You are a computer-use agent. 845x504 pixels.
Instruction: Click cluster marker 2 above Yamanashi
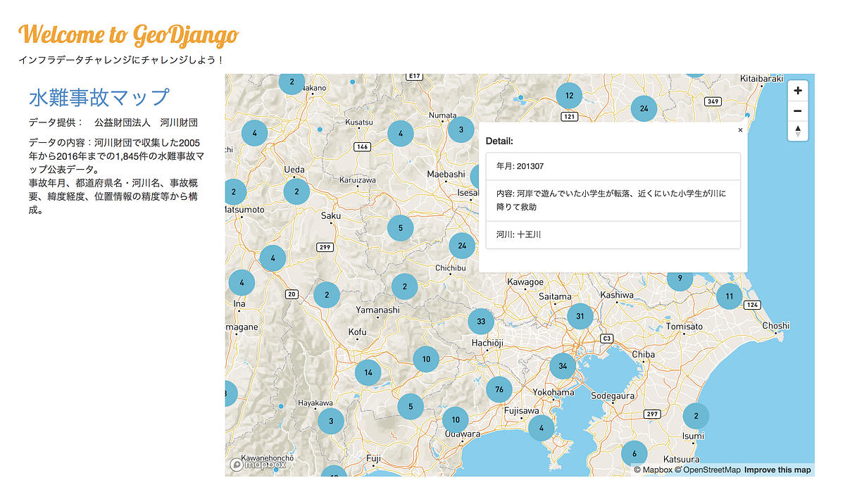click(404, 286)
